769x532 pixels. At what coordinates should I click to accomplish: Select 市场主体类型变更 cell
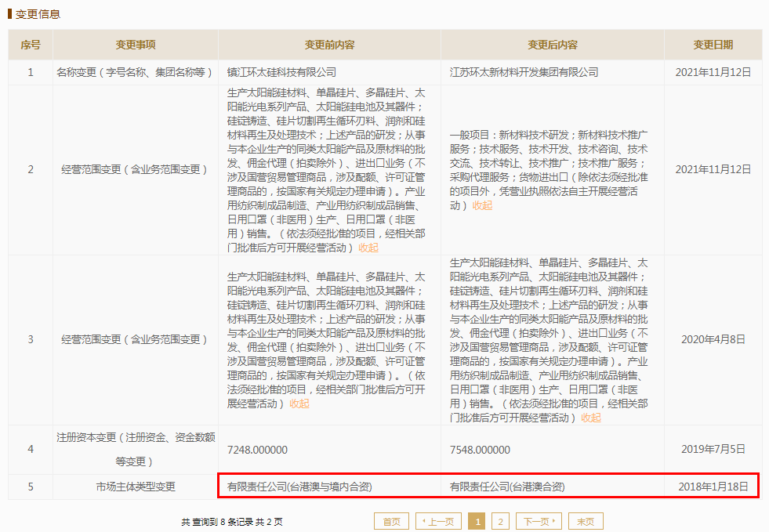(x=136, y=487)
